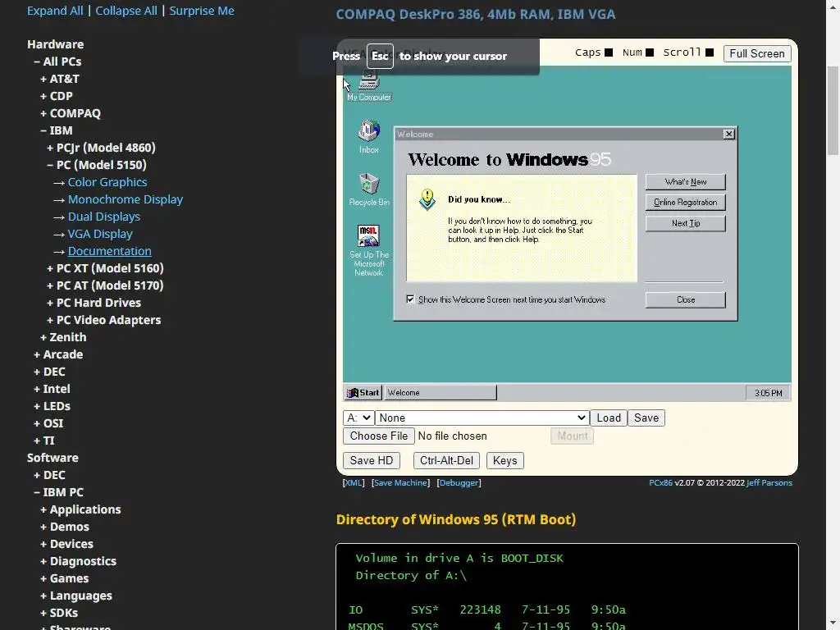Viewport: 840px width, 630px height.
Task: Click Collapse All link
Action: tap(126, 11)
